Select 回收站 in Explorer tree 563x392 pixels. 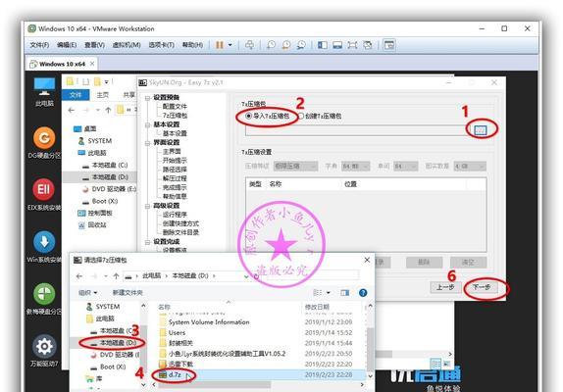pos(92,224)
